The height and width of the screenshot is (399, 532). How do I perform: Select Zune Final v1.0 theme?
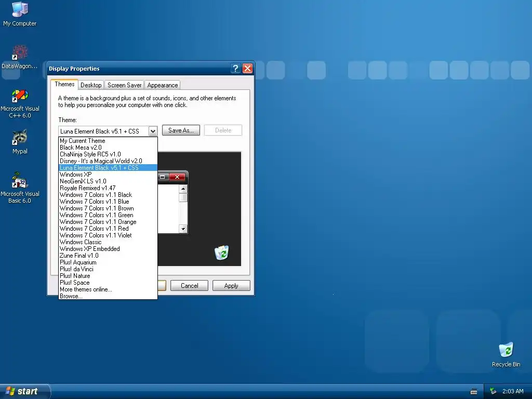[x=108, y=256]
